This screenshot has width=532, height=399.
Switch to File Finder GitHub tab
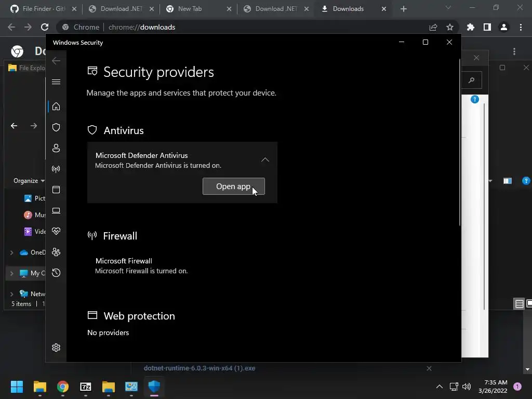point(43,9)
